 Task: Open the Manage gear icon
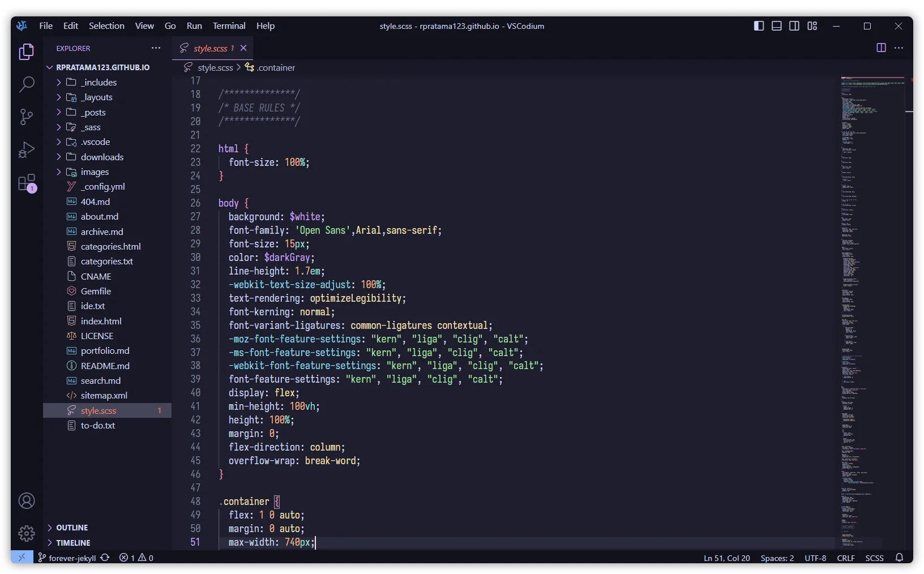point(27,533)
